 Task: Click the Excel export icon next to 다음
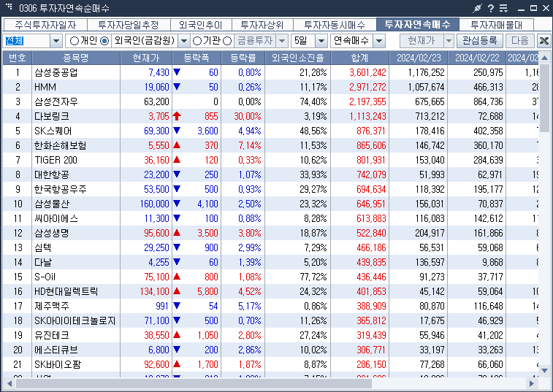point(544,41)
